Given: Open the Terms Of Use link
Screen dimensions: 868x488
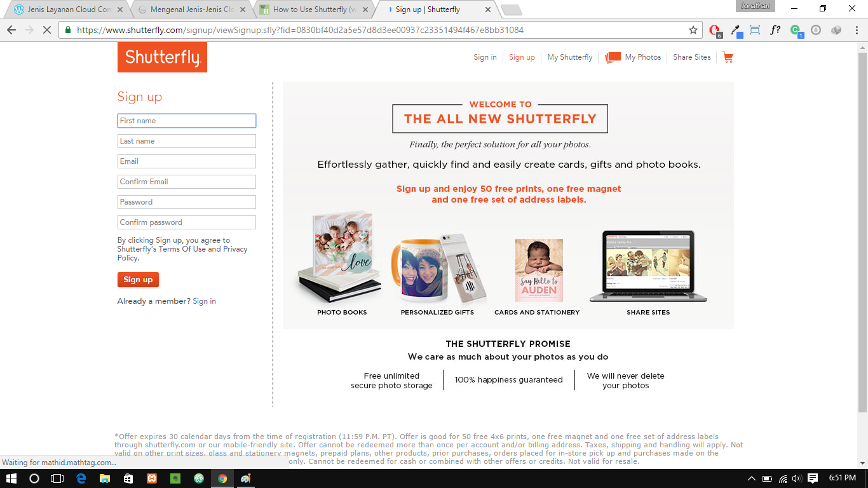Looking at the screenshot, I should point(182,249).
